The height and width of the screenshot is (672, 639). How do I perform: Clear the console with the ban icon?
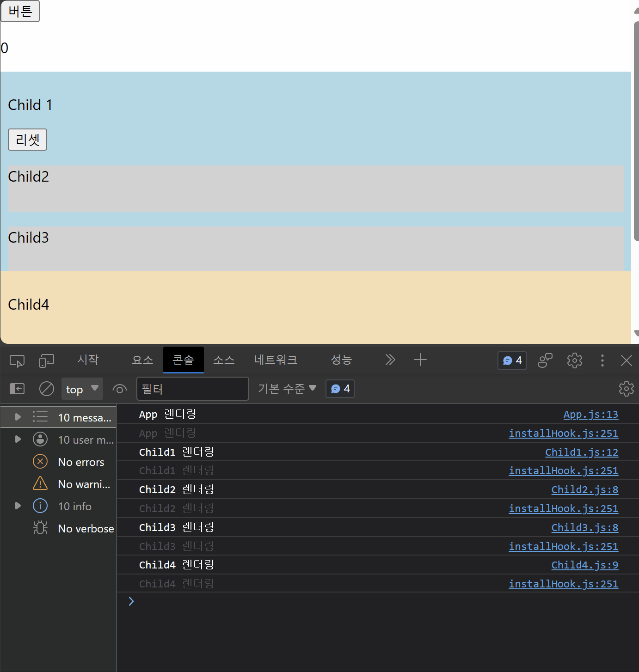47,389
